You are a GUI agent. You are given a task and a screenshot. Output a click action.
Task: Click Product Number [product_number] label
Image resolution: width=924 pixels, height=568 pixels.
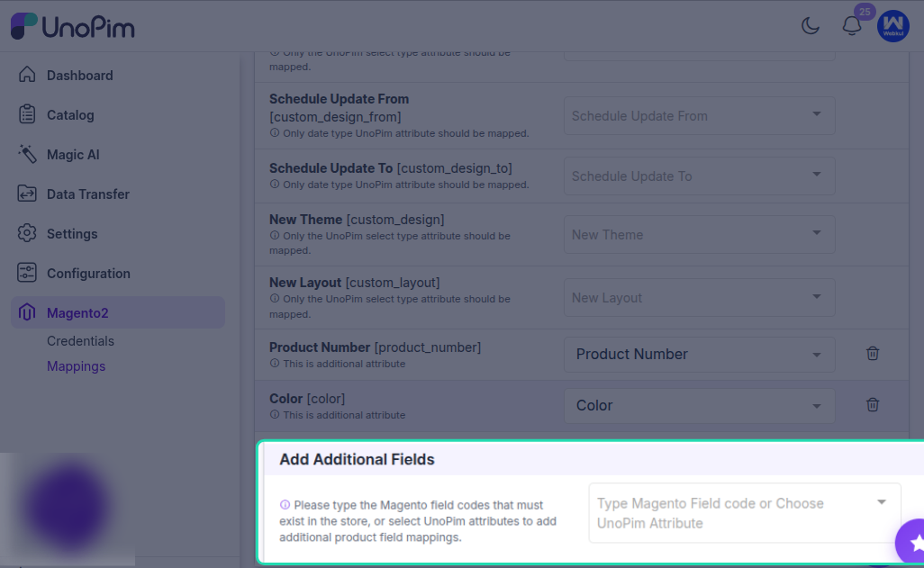click(375, 347)
